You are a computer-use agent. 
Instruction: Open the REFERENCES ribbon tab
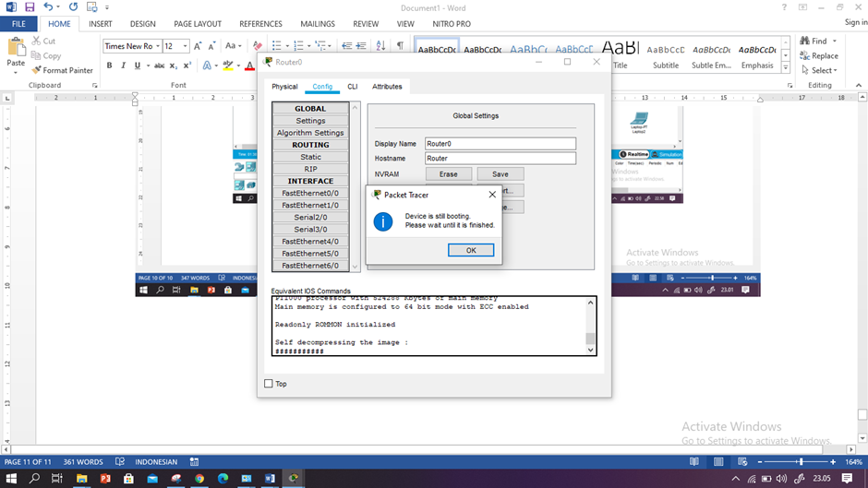coord(260,24)
